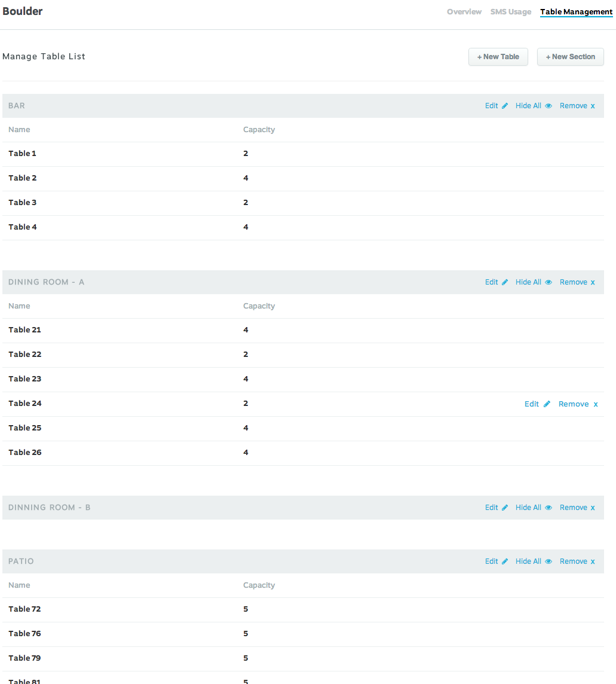
Task: Click capacity value of Table 1
Action: tap(246, 154)
